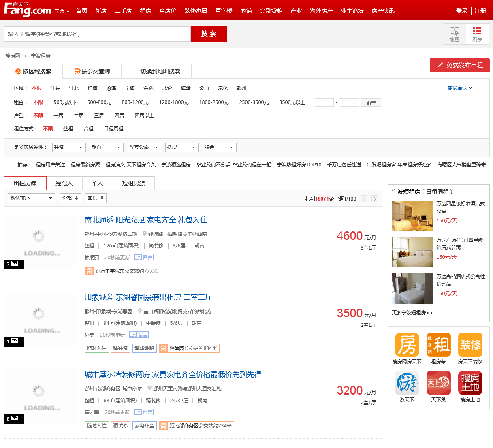This screenshot has width=493, height=448.
Task: Open the 朝向 dropdown
Action: tap(107, 147)
